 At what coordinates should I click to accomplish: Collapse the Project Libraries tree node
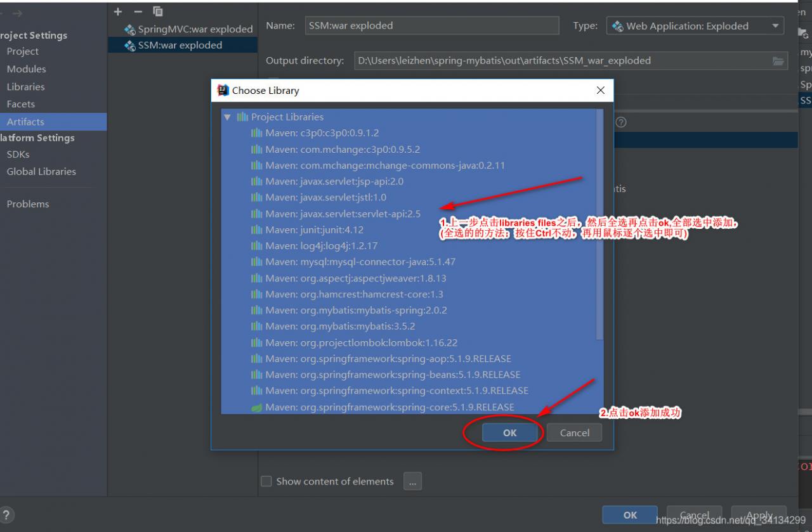pos(227,117)
